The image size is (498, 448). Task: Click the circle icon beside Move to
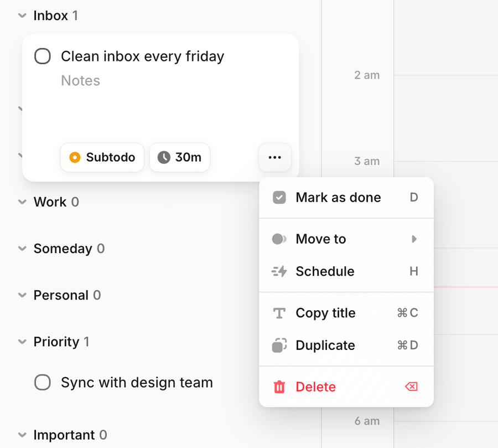point(279,239)
